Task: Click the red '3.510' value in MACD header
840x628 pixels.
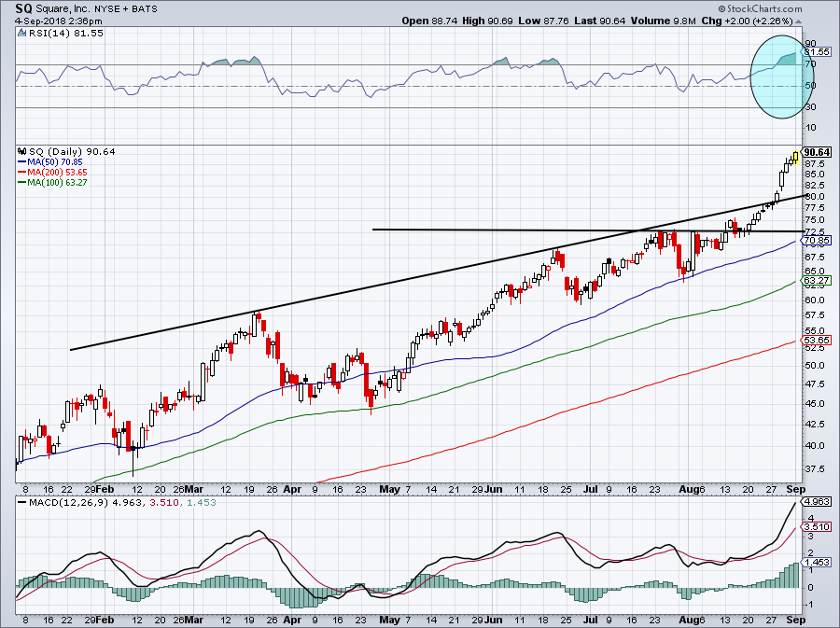Action: (x=162, y=503)
